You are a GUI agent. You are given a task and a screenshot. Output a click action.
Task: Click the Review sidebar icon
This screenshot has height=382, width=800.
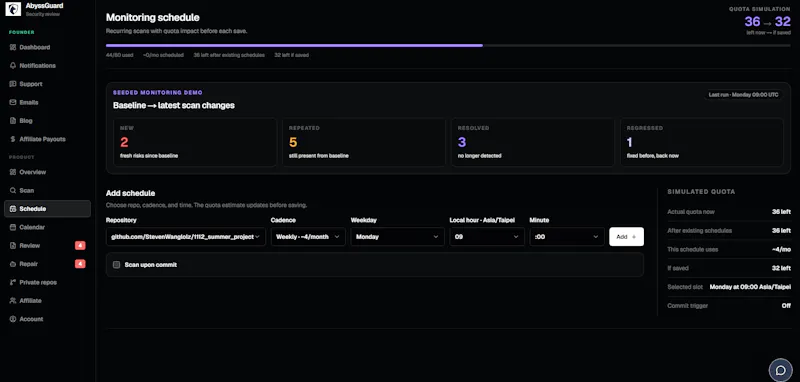(x=13, y=246)
